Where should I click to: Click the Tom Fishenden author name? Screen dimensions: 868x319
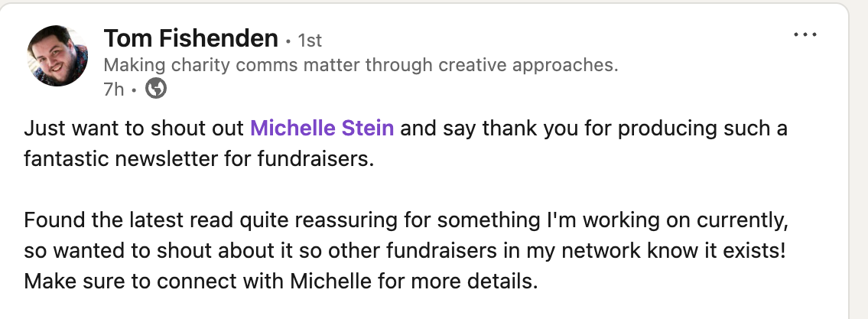point(190,37)
